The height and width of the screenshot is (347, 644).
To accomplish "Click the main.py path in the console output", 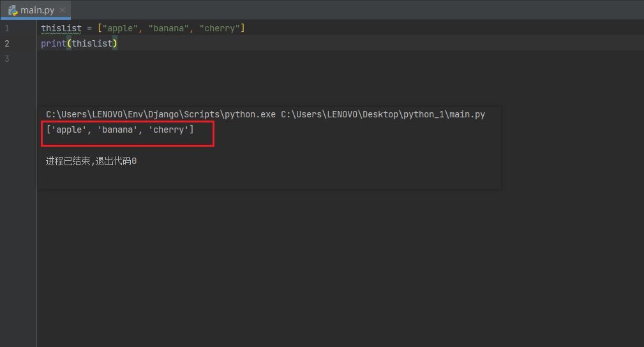I will pos(383,115).
